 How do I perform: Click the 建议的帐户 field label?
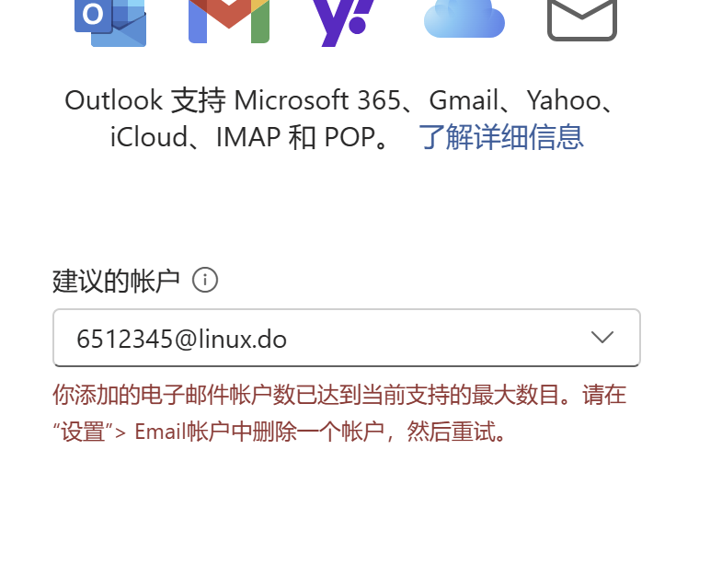[116, 281]
